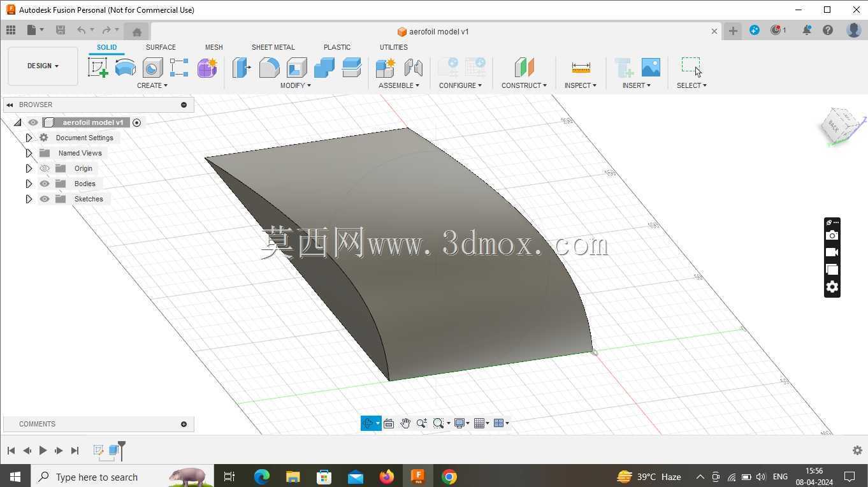Screen dimensions: 868x487
Task: Expand the Sketches folder
Action: pyautogui.click(x=29, y=199)
